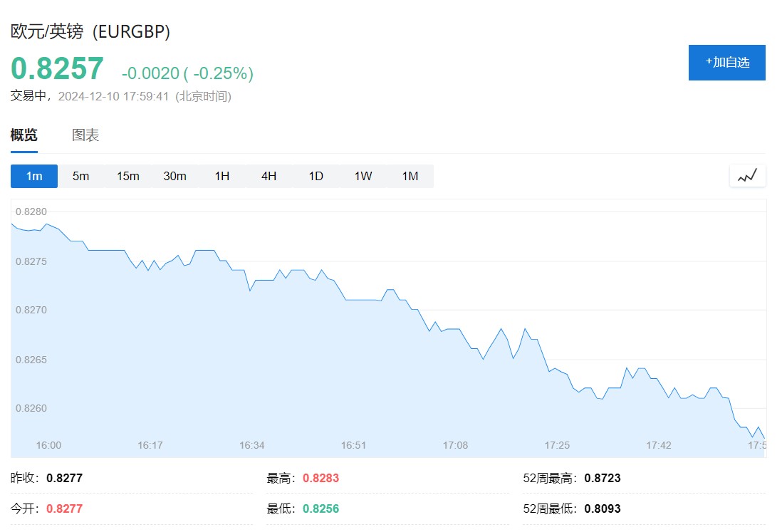Click the 欧元/英镑 (EURGBP) title

(x=90, y=31)
